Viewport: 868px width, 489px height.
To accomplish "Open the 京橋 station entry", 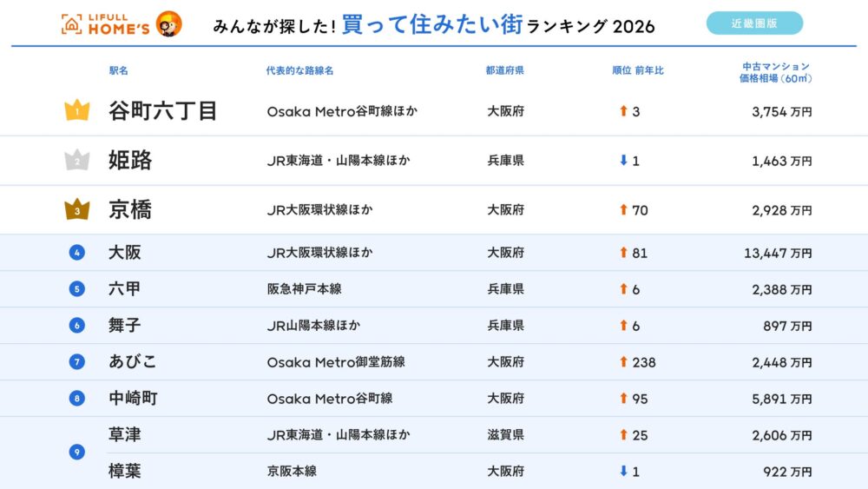I will tap(130, 209).
